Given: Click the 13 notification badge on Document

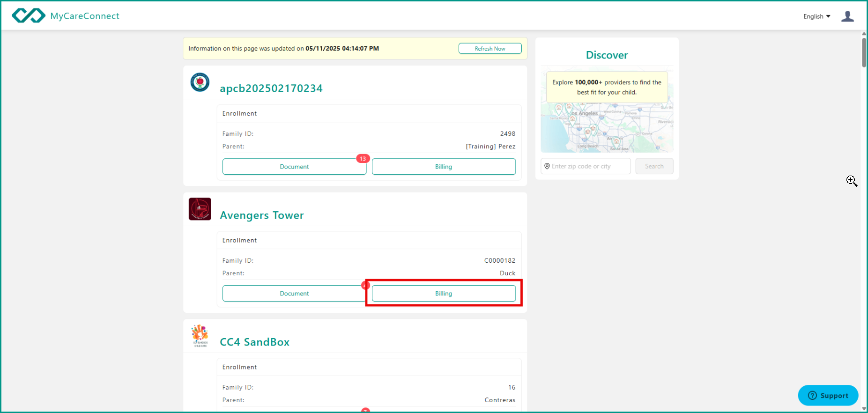Looking at the screenshot, I should (x=363, y=159).
